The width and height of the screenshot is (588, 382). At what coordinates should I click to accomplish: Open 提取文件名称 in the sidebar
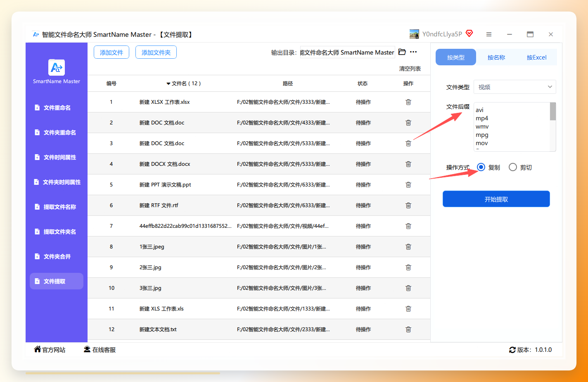click(57, 207)
